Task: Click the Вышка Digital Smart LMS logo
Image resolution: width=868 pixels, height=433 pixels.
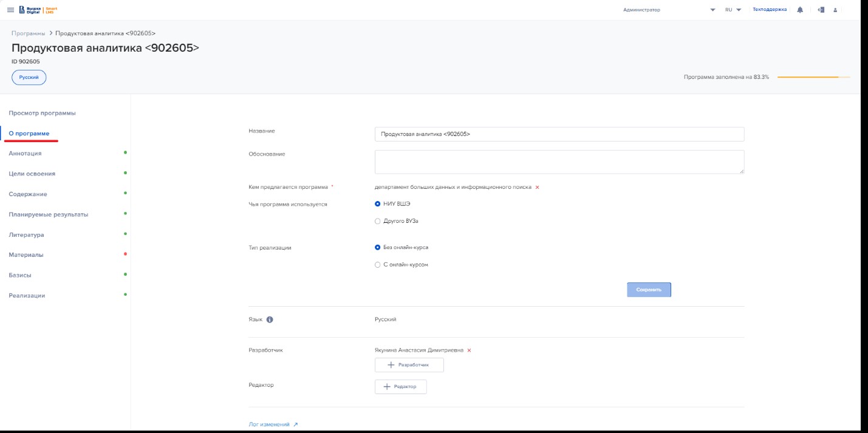Action: click(x=38, y=10)
